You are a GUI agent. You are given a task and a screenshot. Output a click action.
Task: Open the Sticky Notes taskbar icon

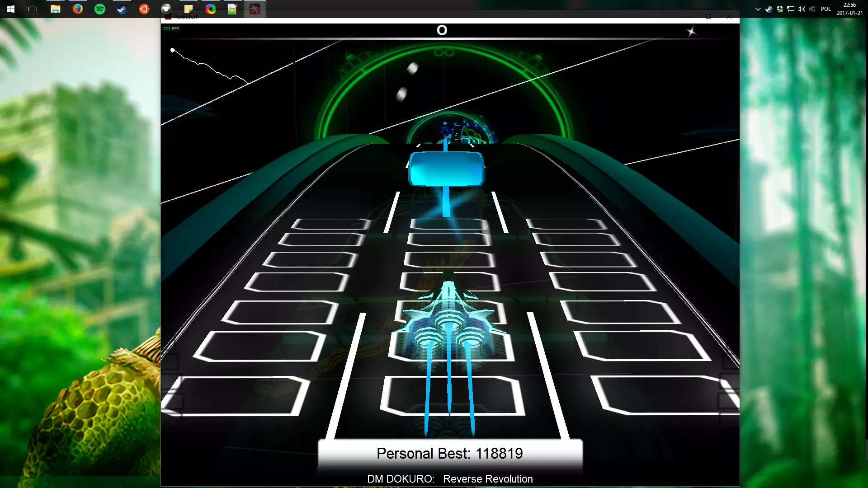[x=188, y=9]
